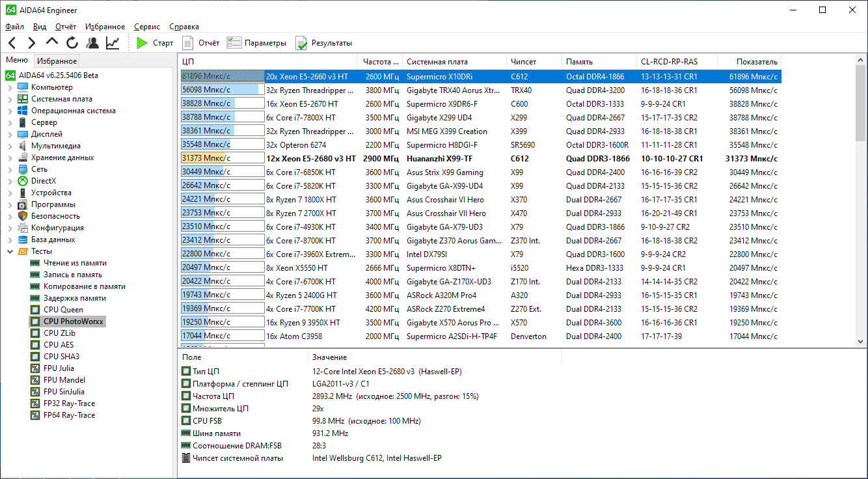Click the CPU AES test icon
The width and height of the screenshot is (868, 479).
(35, 345)
